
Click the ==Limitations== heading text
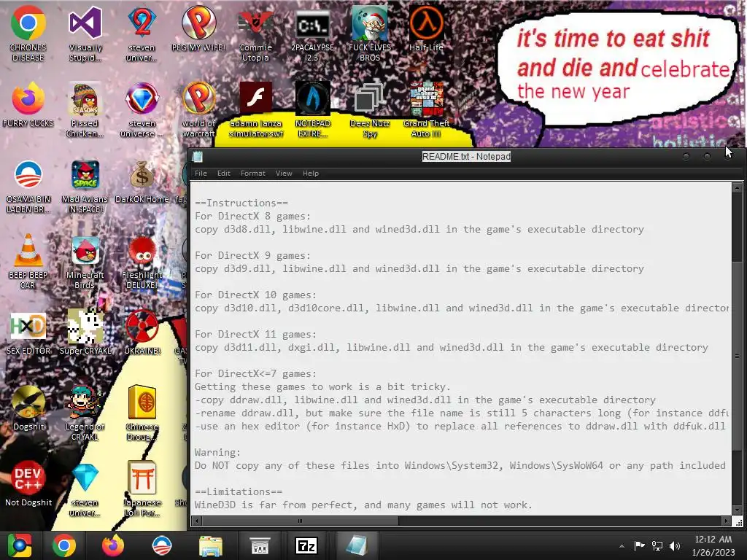pos(239,492)
